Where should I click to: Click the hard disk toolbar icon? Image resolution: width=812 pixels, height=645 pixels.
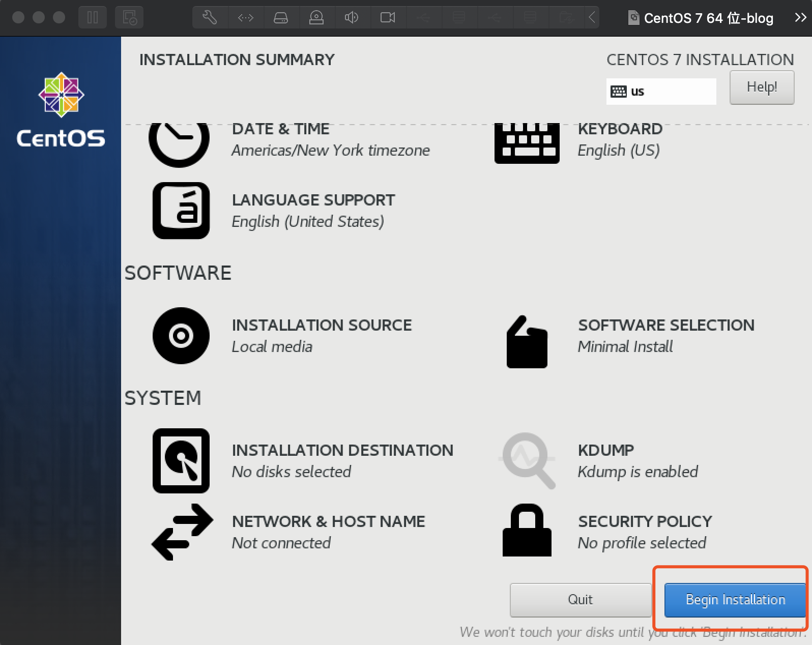point(281,18)
